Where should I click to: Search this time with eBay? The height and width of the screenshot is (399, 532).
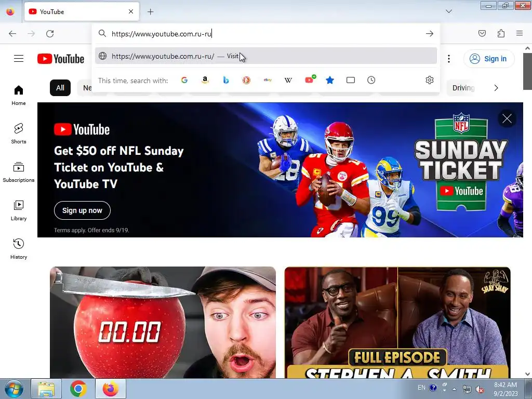[x=268, y=80]
